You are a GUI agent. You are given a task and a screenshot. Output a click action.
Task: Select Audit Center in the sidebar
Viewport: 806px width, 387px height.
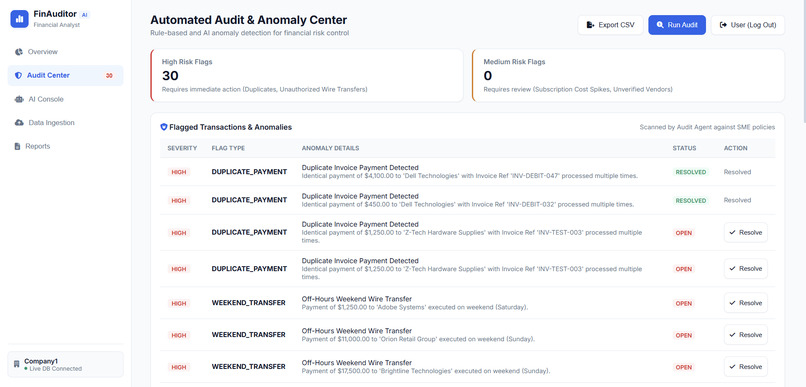click(x=65, y=76)
